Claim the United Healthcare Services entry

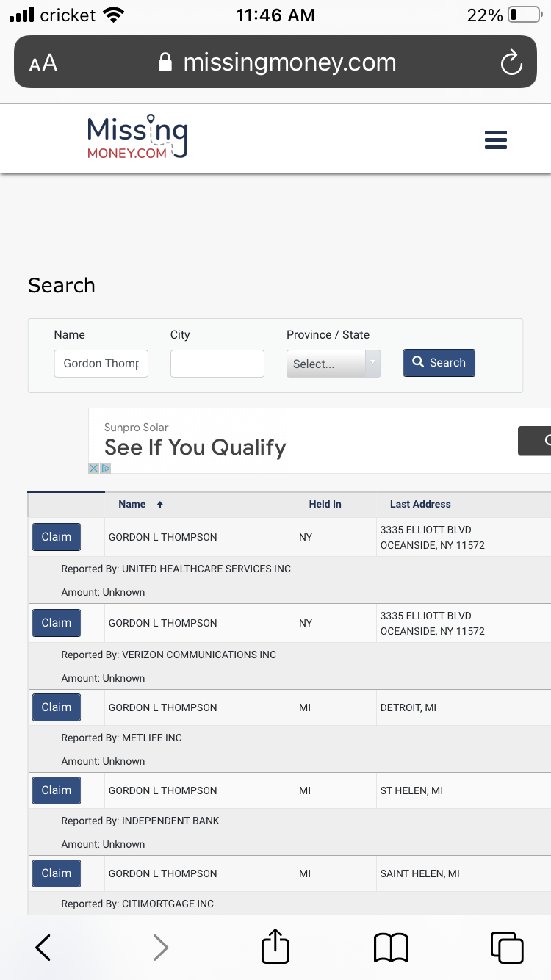(57, 537)
